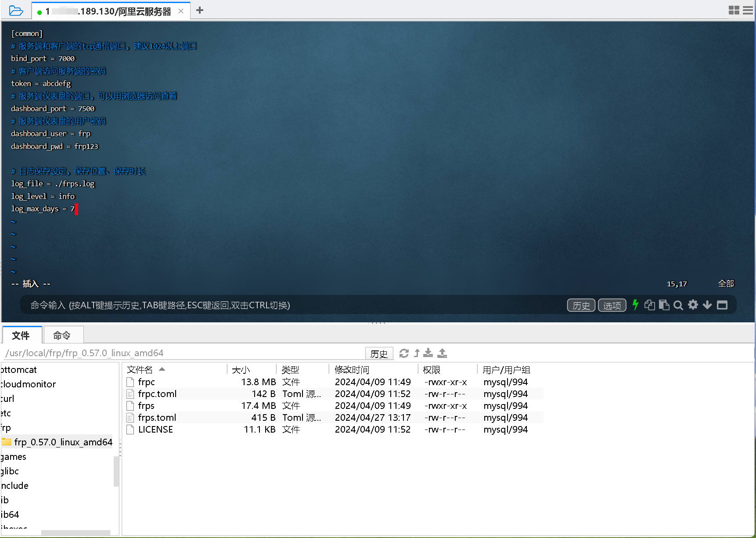Click the token = abcdefg line

click(x=41, y=83)
